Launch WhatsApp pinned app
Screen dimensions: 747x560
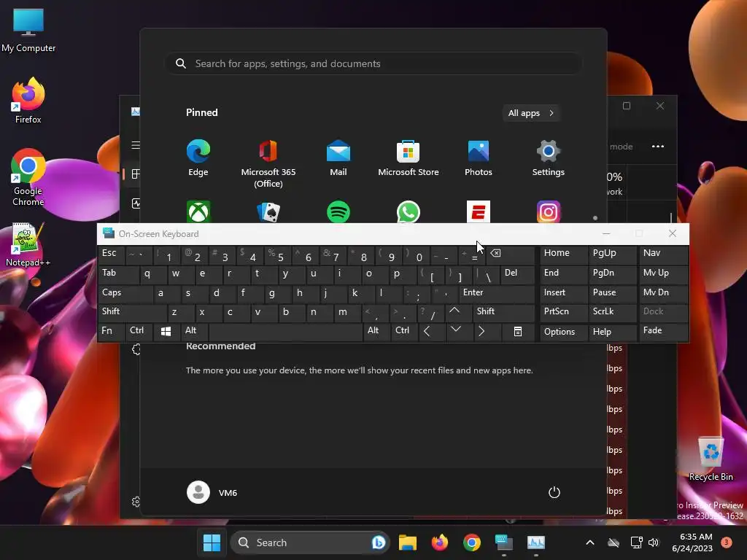tap(409, 212)
